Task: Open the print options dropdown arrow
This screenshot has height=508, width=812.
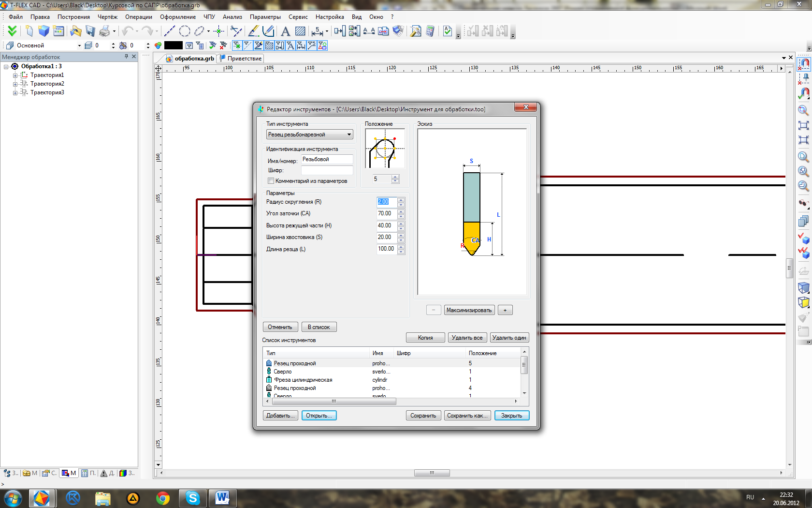Action: point(114,31)
